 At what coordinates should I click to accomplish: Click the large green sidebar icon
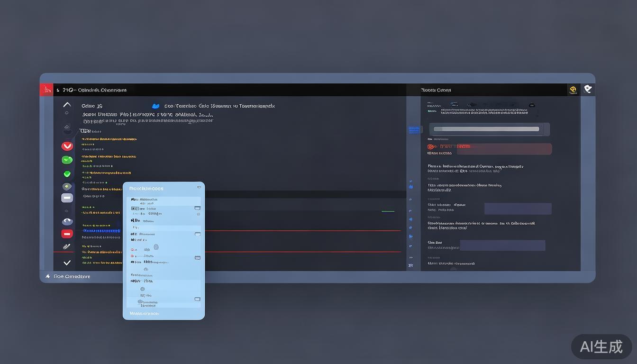(x=67, y=160)
